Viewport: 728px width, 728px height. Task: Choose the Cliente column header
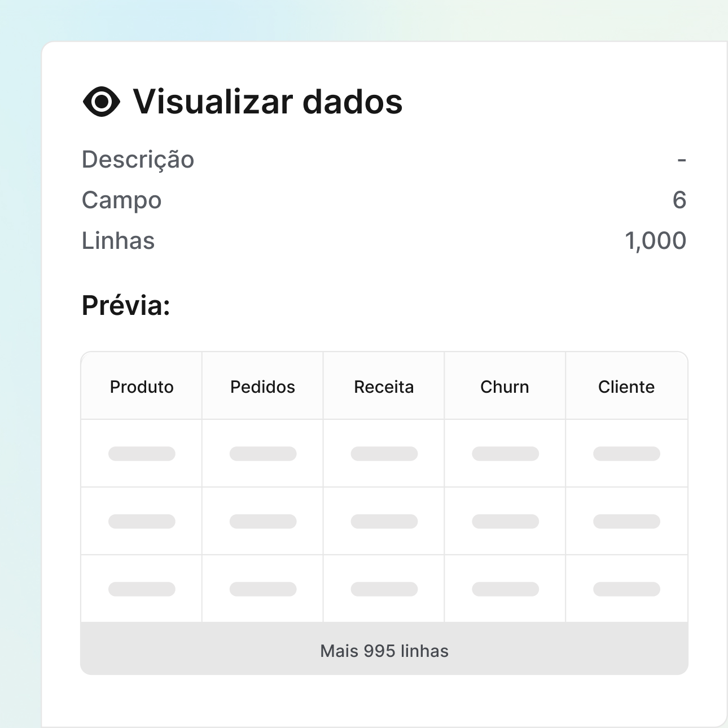[x=626, y=387]
